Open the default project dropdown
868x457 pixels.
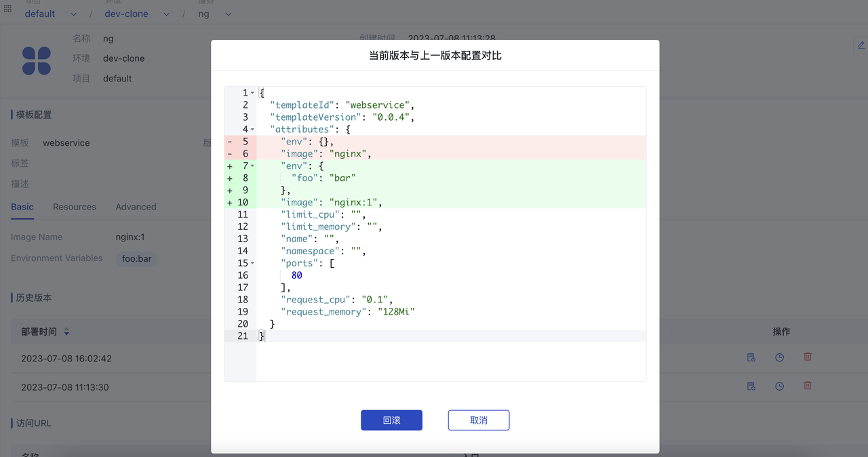[x=50, y=14]
